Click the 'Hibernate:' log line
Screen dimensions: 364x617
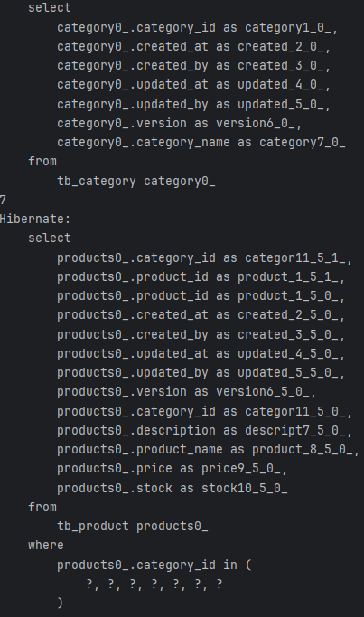pyautogui.click(x=35, y=220)
